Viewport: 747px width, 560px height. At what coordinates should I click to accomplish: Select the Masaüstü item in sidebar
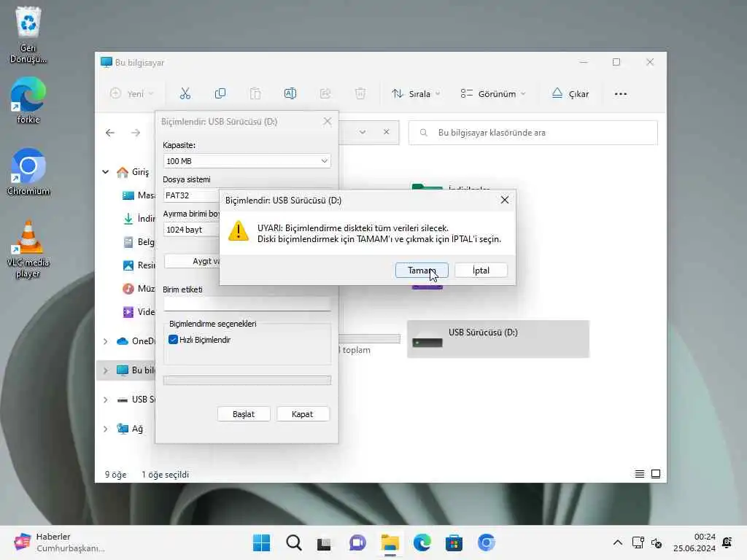pyautogui.click(x=138, y=195)
